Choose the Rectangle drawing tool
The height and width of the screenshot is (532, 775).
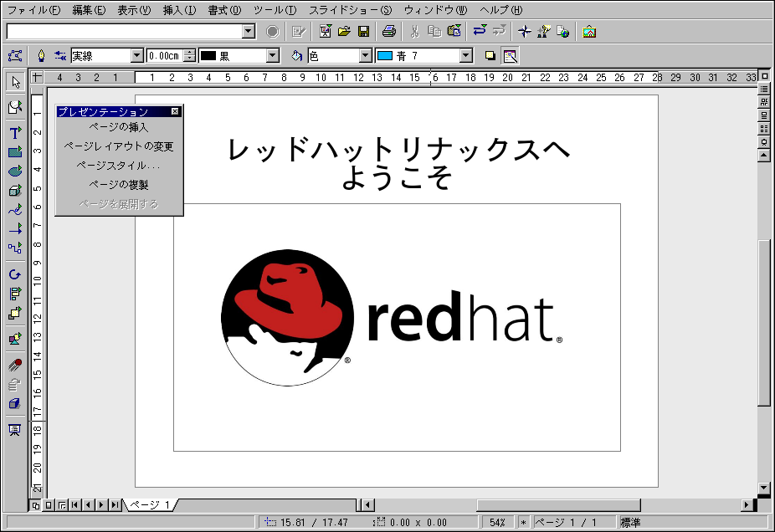tap(14, 152)
